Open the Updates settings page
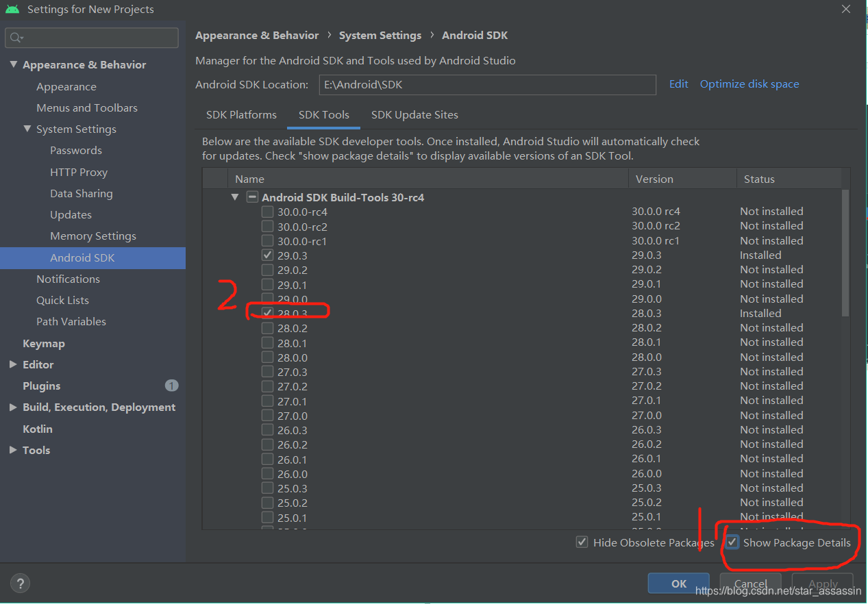 (x=71, y=214)
